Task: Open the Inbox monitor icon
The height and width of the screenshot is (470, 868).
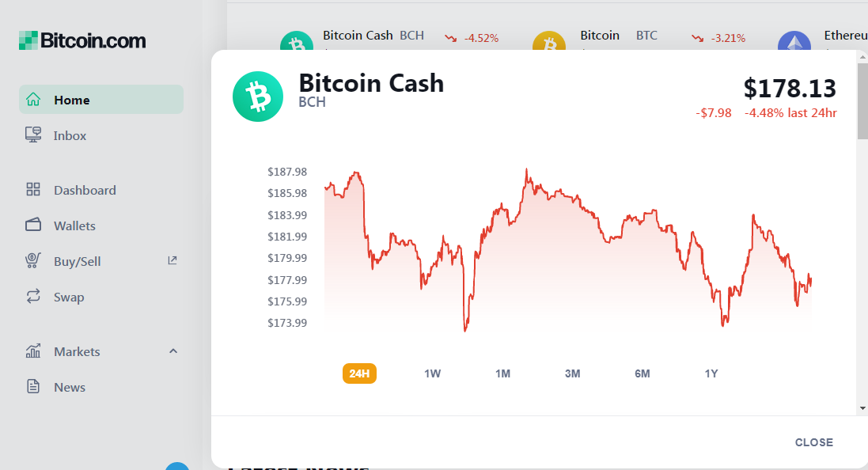Action: pos(33,135)
